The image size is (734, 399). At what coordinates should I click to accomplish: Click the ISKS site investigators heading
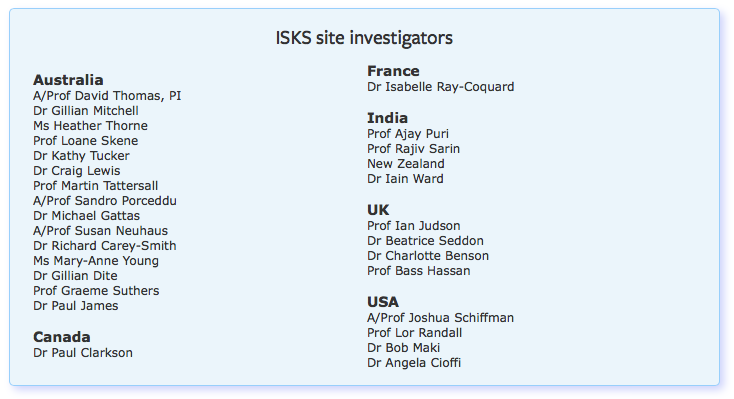coord(364,38)
